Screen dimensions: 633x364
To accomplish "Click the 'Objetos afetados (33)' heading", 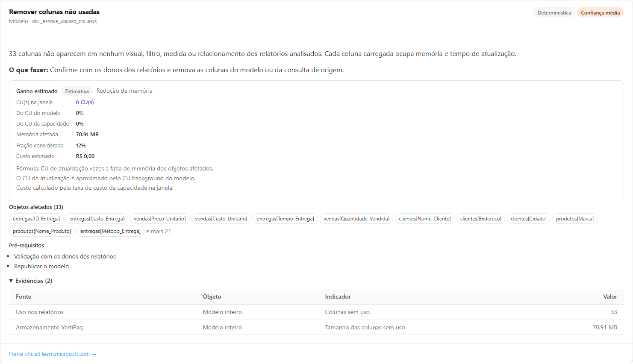I will coord(36,207).
